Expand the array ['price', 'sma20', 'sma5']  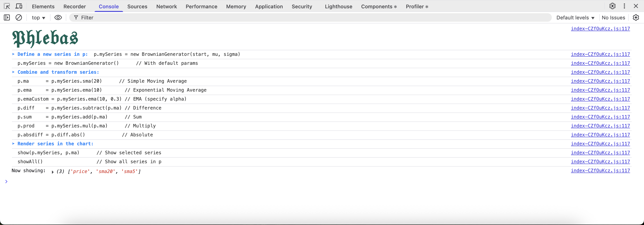tap(53, 172)
